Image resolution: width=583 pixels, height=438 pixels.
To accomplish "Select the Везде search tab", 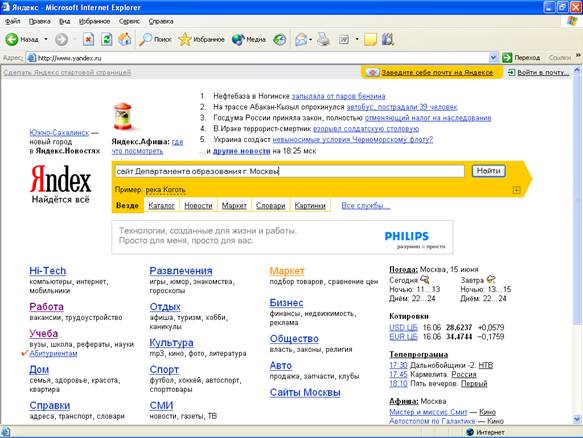I will [x=127, y=206].
